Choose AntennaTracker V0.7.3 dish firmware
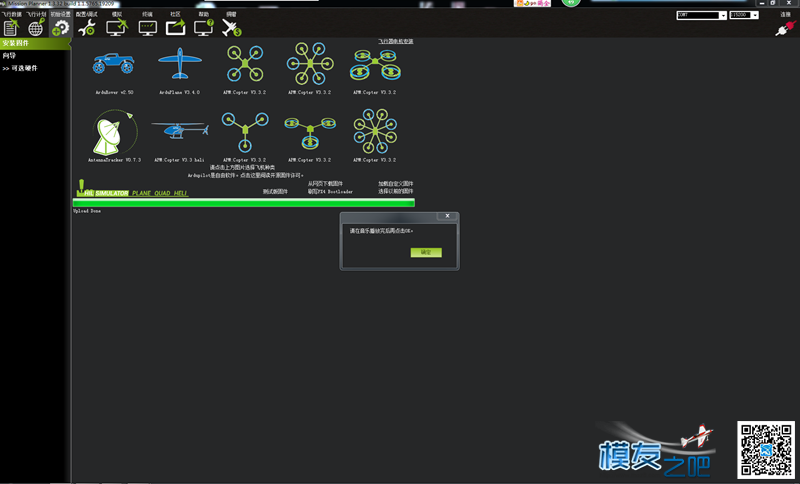Image resolution: width=800 pixels, height=484 pixels. [x=114, y=132]
